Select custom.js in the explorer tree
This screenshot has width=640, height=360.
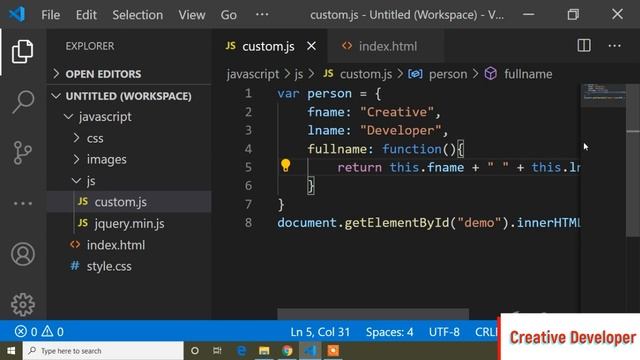coord(129,202)
